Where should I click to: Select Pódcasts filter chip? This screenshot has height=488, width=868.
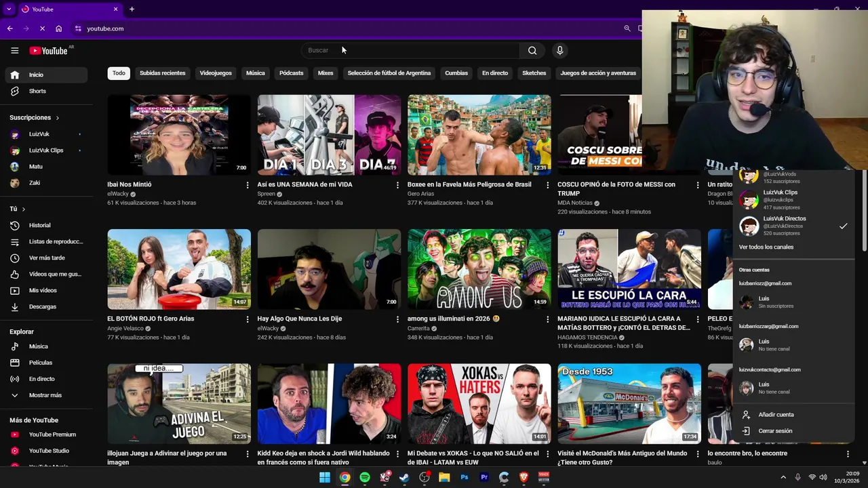(x=292, y=73)
